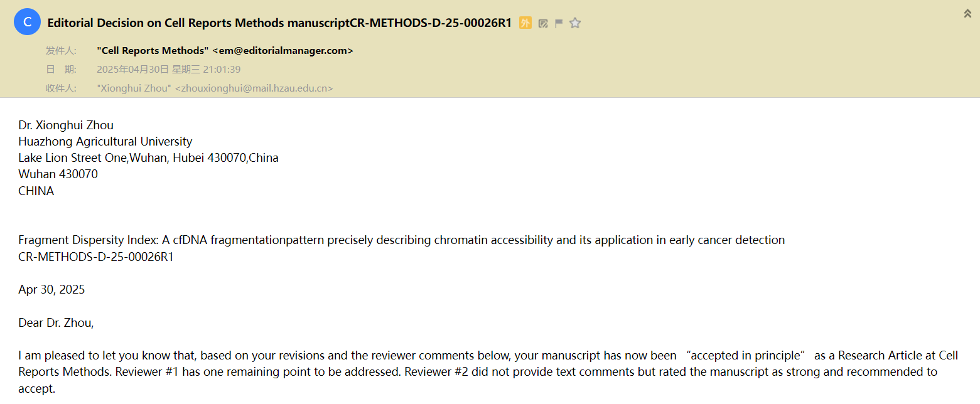Click the manuscript ID line in body
This screenshot has width=980, height=404.
point(96,257)
